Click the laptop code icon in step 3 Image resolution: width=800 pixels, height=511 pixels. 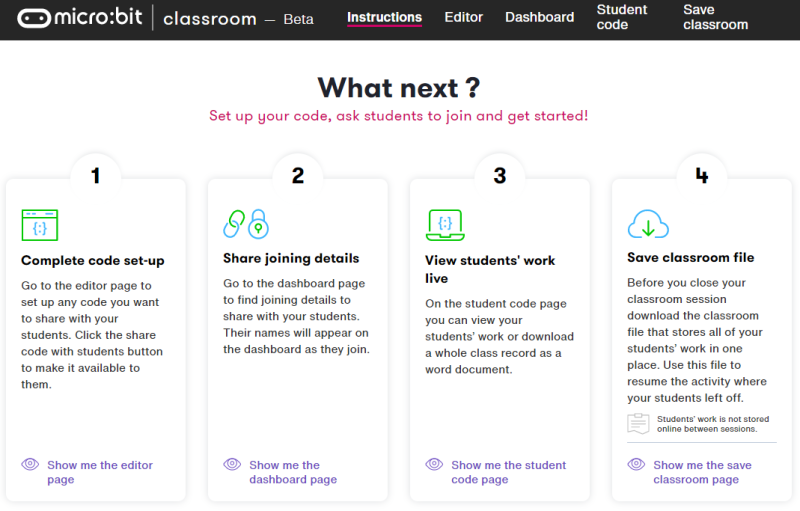(x=445, y=225)
